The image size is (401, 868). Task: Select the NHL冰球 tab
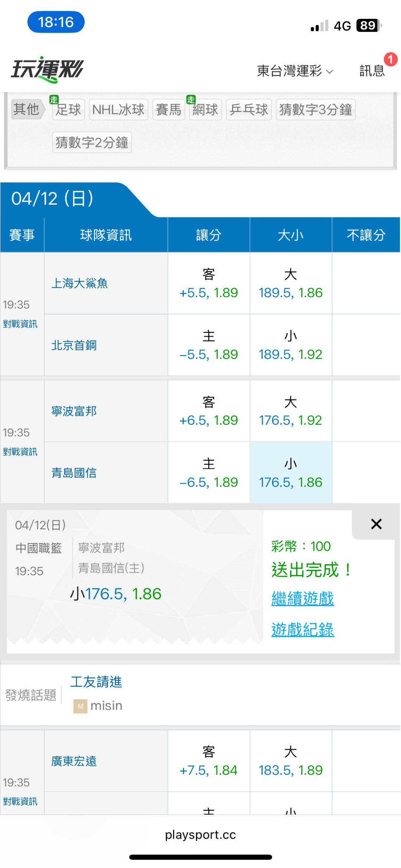[118, 110]
